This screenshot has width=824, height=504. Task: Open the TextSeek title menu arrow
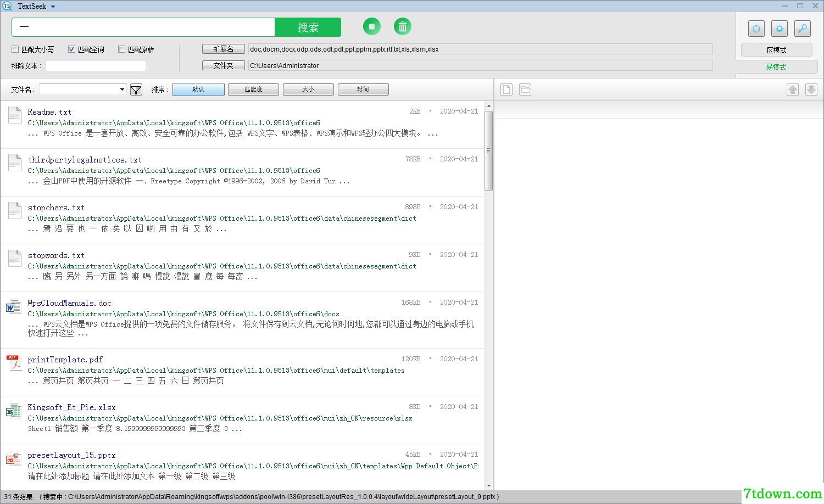53,7
